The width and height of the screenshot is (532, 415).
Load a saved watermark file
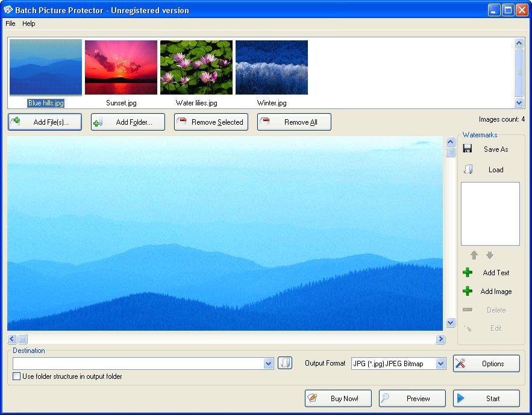489,170
